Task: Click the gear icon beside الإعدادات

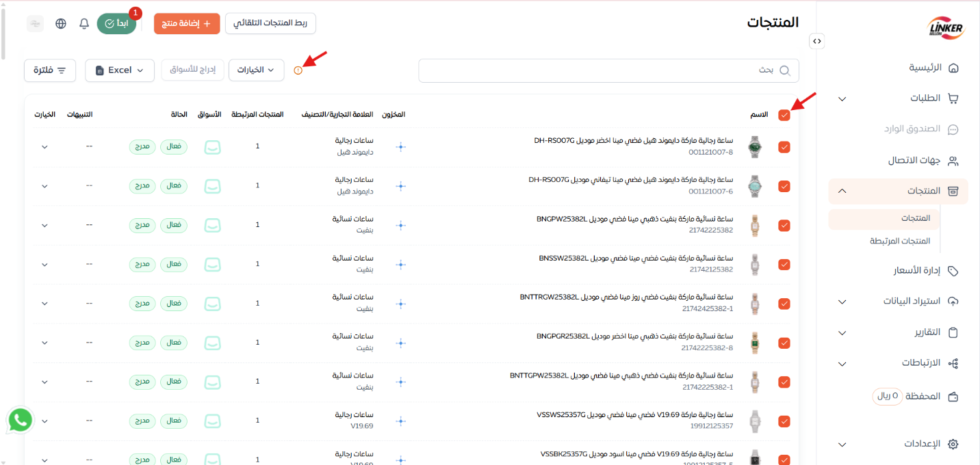Action: [953, 444]
